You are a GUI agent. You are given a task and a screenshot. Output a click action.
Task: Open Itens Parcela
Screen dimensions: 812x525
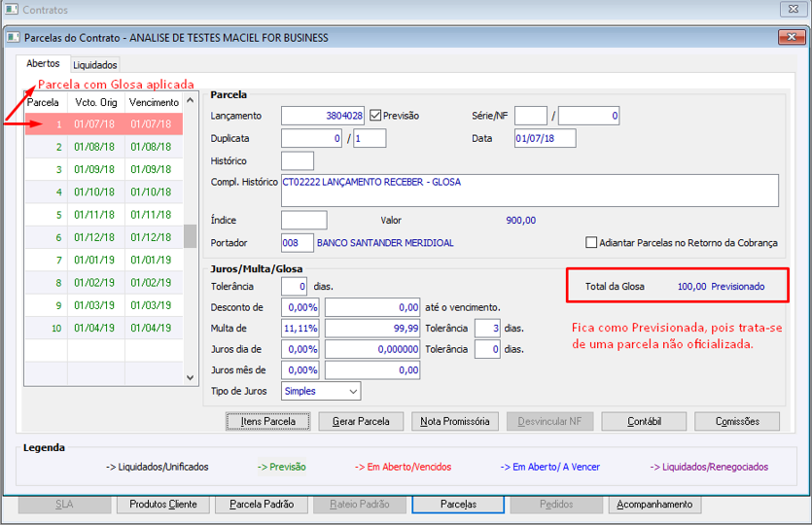(267, 421)
